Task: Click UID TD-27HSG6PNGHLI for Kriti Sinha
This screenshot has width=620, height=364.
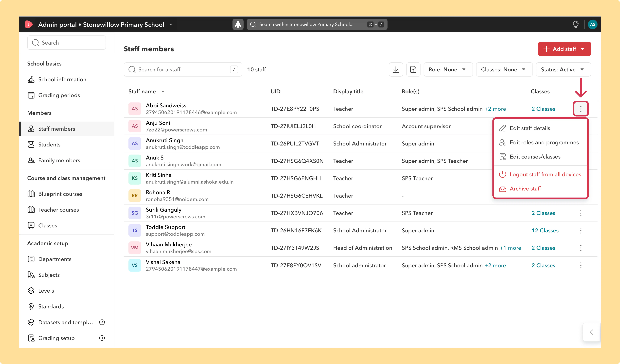Action: click(296, 178)
